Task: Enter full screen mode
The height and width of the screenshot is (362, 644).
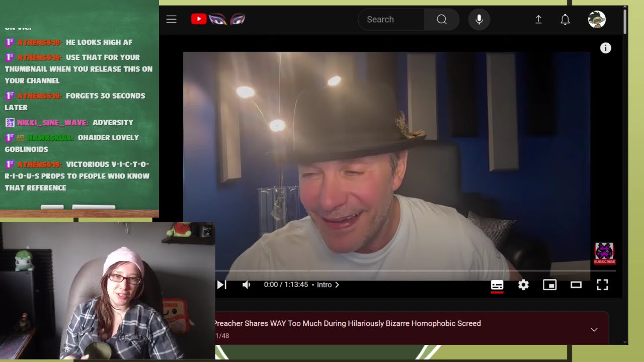Action: point(602,285)
